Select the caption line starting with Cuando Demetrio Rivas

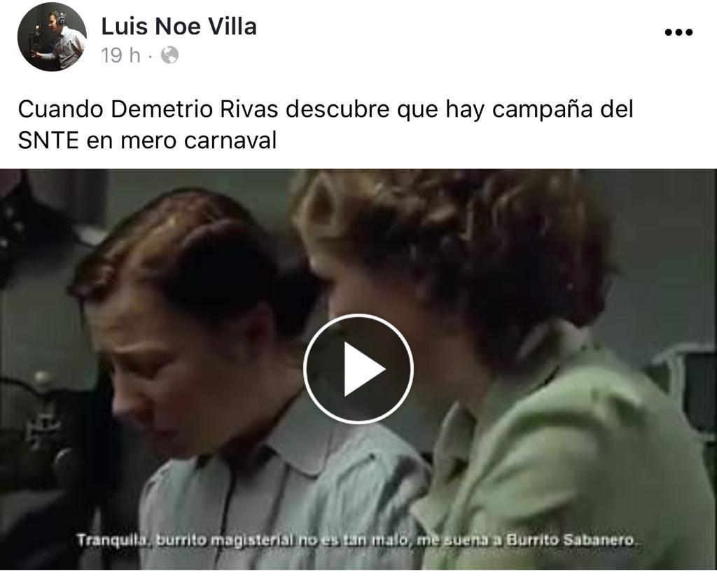pyautogui.click(x=326, y=109)
